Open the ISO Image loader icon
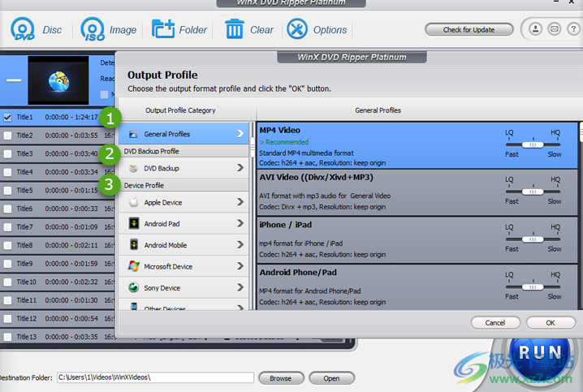This screenshot has width=583, height=392. (x=93, y=29)
